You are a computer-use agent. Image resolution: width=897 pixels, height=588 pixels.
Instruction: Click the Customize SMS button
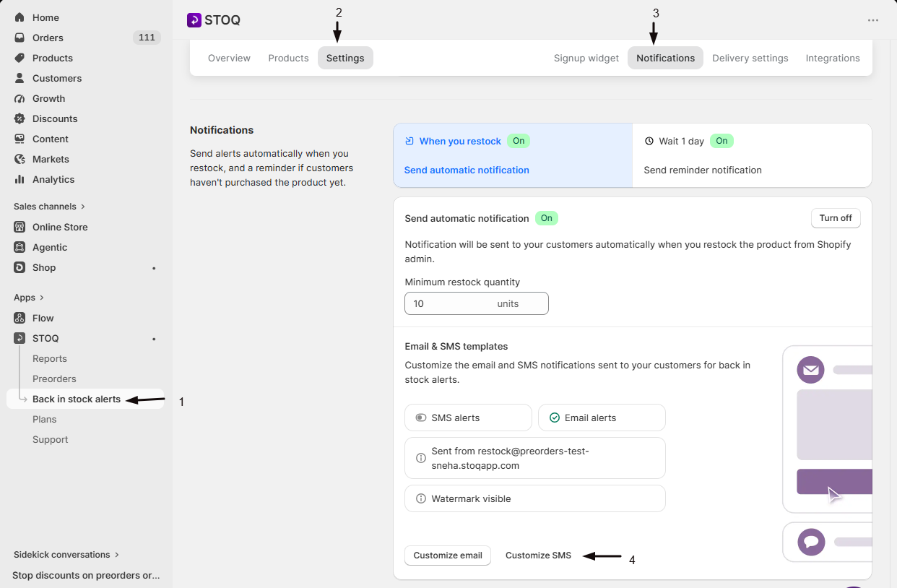coord(538,555)
